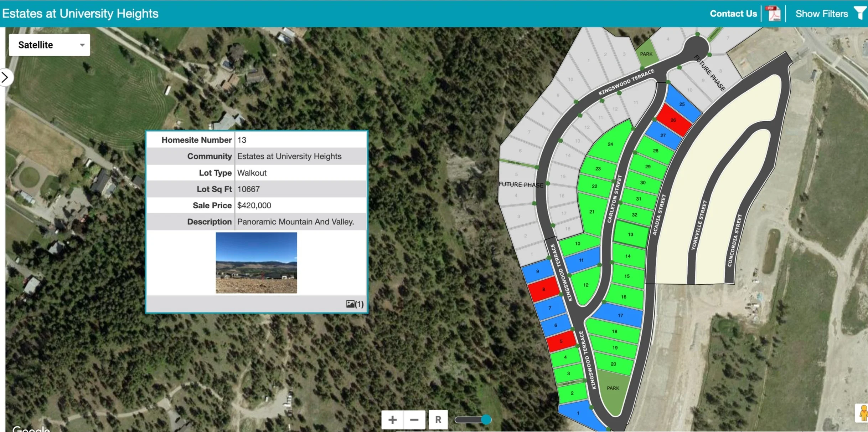Select green lot 24 on the map
The height and width of the screenshot is (432, 868).
[610, 144]
